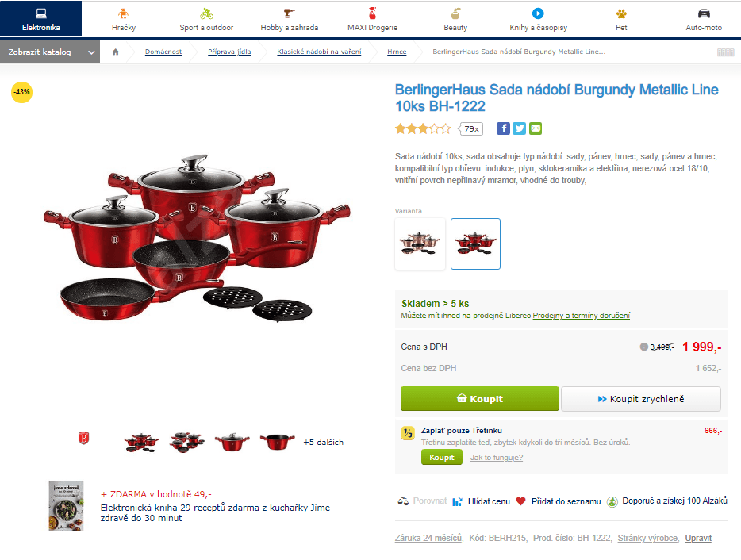Open the Pet category paw icon
Image resolution: width=741 pixels, height=560 pixels.
click(x=621, y=13)
